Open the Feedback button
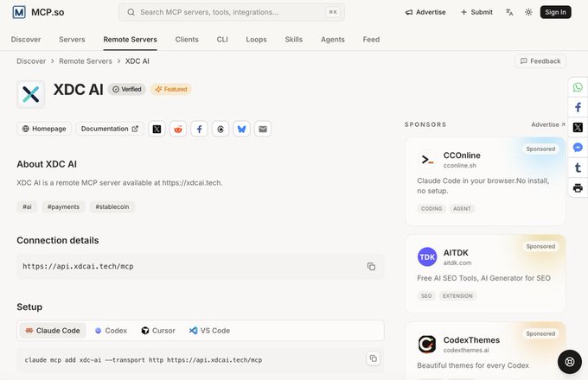This screenshot has height=380, width=588. point(540,61)
